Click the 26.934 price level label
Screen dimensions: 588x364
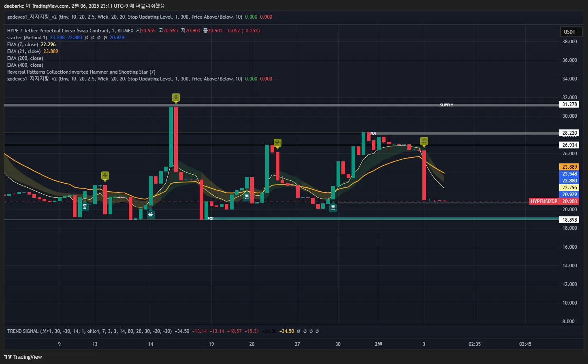coord(569,145)
